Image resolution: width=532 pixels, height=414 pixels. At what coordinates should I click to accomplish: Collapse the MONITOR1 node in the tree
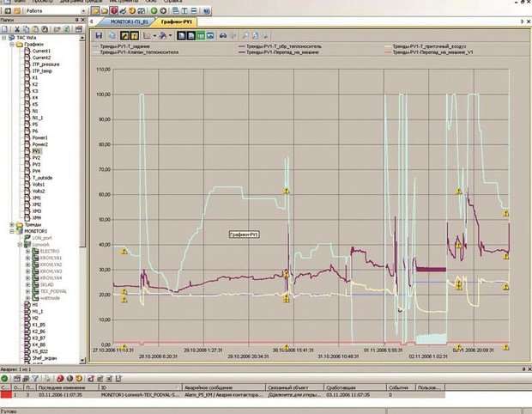pos(12,231)
